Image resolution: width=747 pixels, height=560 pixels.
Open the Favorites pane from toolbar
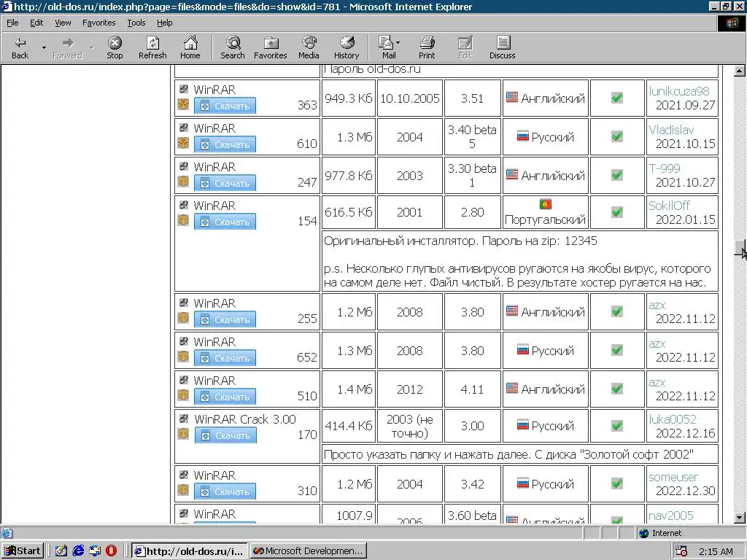click(270, 47)
